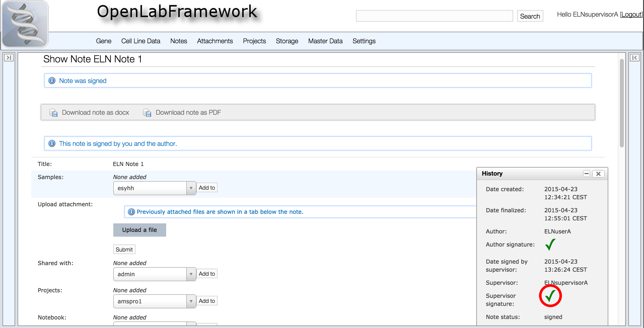644x328 pixels.
Task: Click the OpenLabFramework DNA logo
Action: tap(25, 24)
